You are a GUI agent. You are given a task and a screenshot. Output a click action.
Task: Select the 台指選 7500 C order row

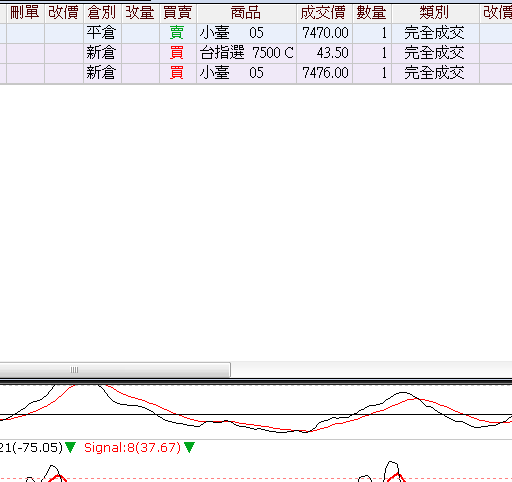(x=256, y=53)
